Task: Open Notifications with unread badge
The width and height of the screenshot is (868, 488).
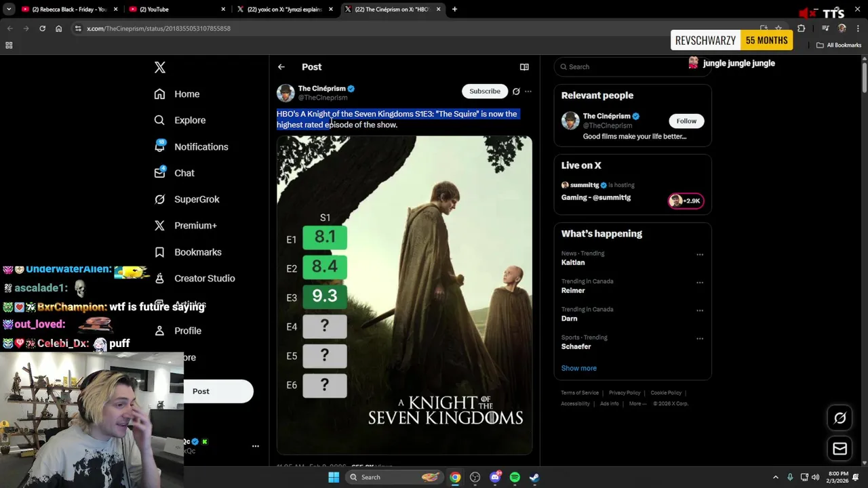Action: [x=191, y=146]
